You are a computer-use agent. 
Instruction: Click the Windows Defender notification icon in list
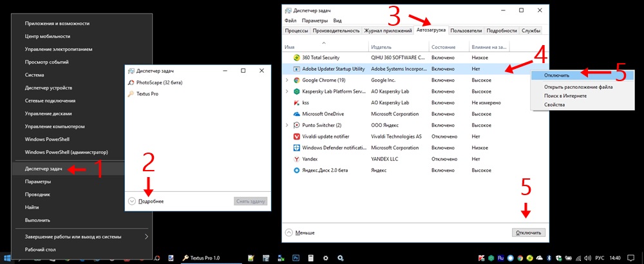pos(296,147)
